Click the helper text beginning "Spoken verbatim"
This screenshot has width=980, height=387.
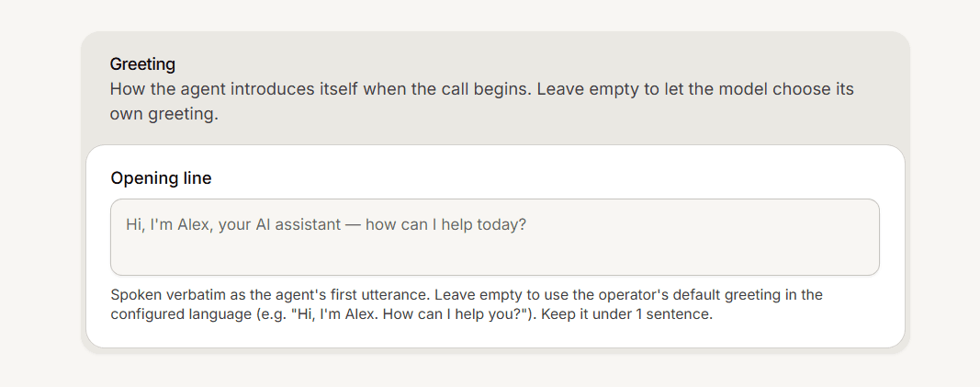(467, 304)
